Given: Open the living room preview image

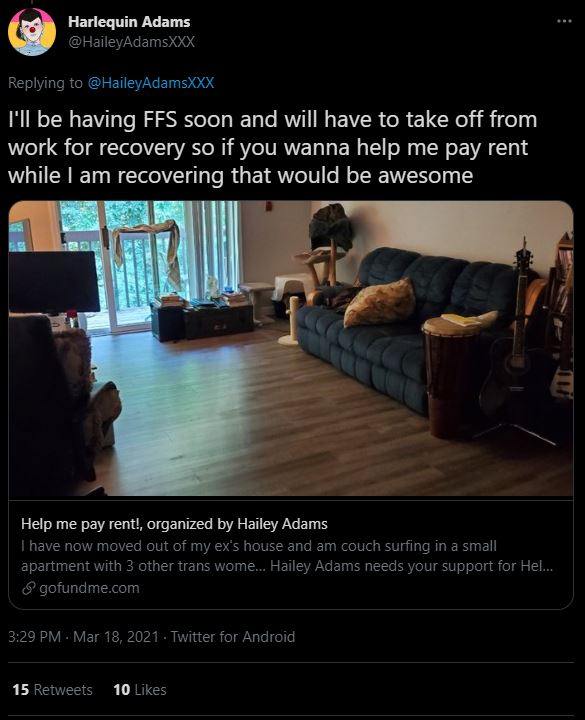Looking at the screenshot, I should click(x=291, y=349).
